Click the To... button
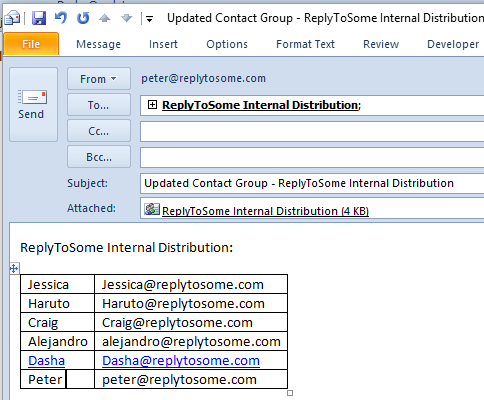Viewport: 484px width, 400px height. (99, 105)
